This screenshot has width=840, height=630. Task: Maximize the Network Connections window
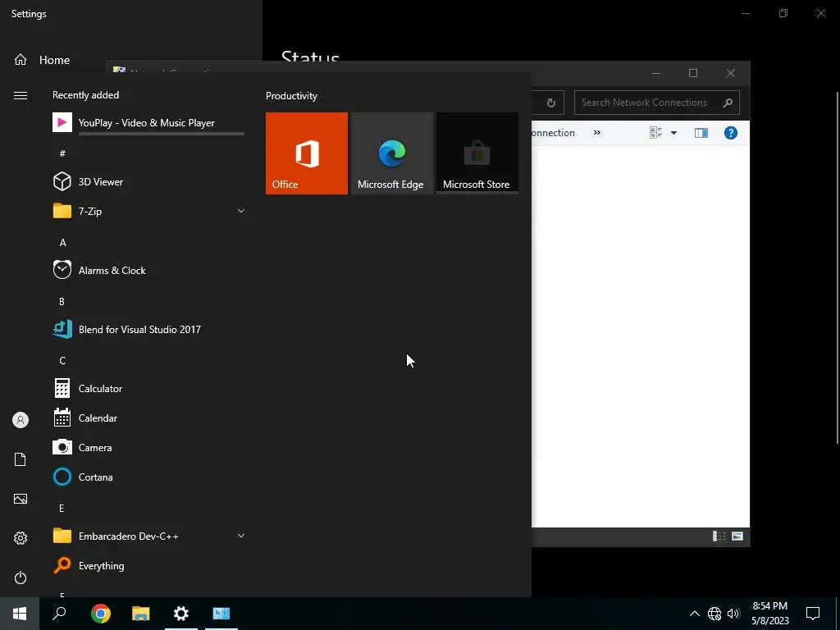tap(693, 73)
